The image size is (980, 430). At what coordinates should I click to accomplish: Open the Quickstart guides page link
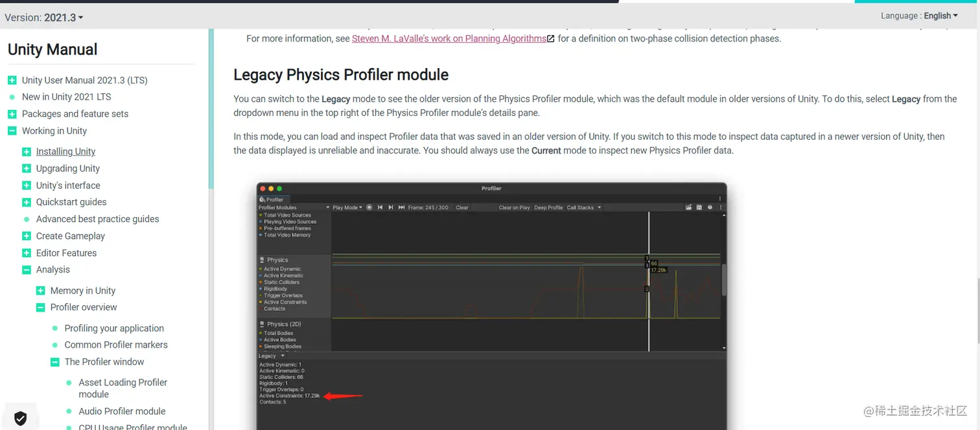tap(71, 202)
